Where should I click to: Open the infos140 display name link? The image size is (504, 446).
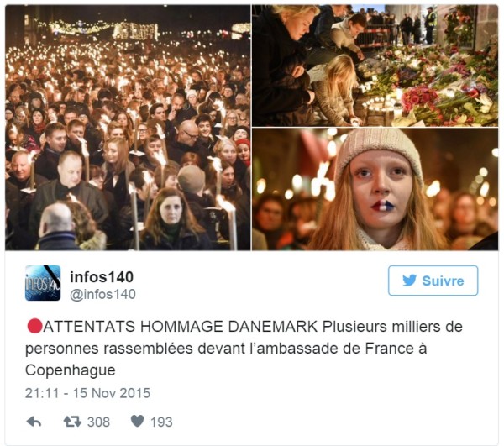click(102, 276)
